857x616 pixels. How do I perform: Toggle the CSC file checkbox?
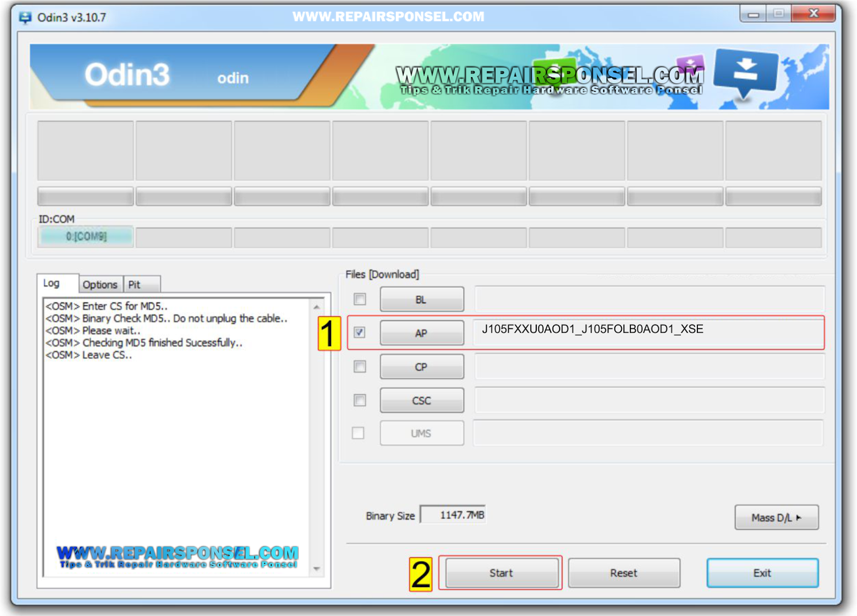(360, 400)
